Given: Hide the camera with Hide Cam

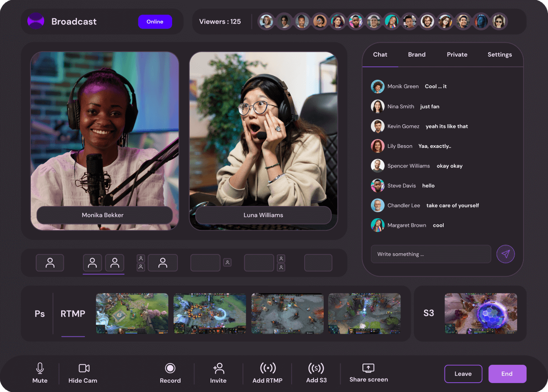Looking at the screenshot, I should point(83,373).
